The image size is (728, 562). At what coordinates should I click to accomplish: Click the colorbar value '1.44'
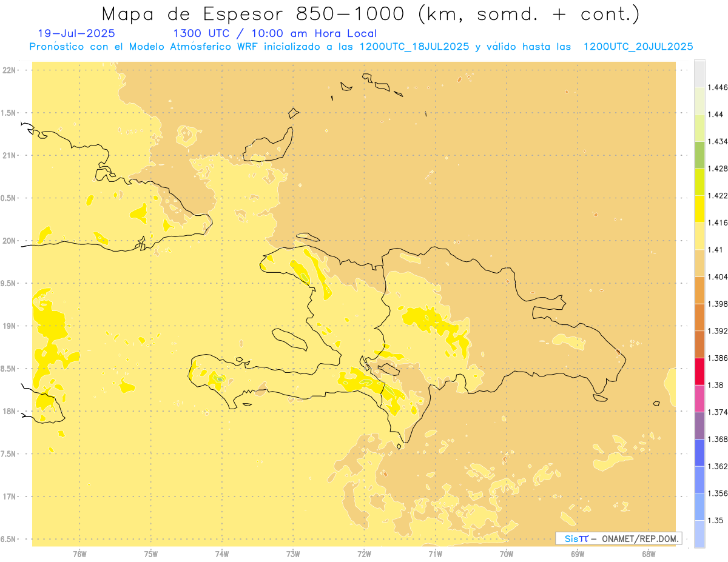click(716, 115)
